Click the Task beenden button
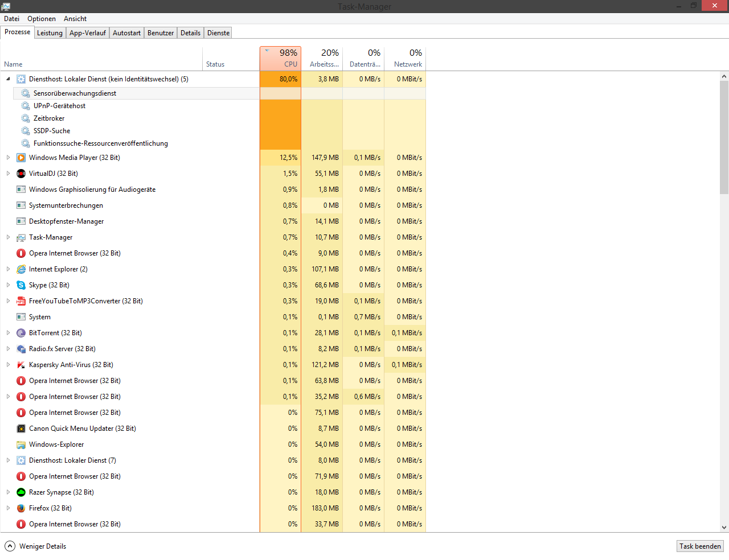Viewport: 729px width, 560px height. 700,546
